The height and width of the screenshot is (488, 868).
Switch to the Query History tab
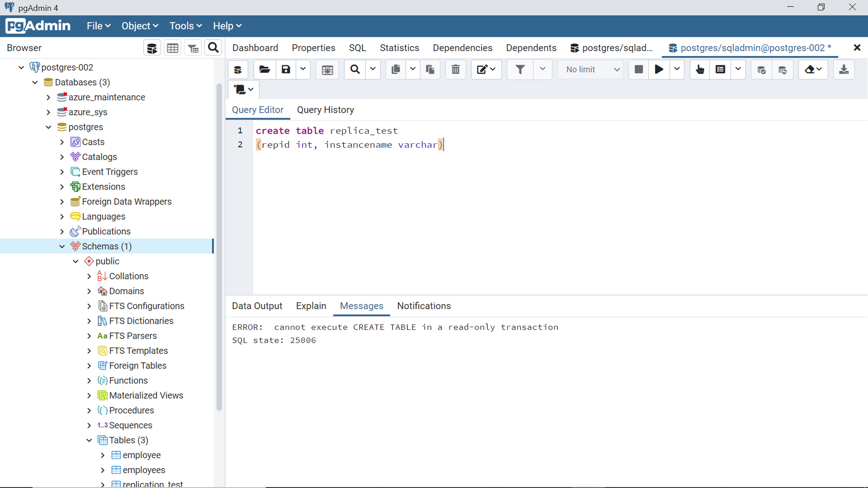[x=325, y=110]
